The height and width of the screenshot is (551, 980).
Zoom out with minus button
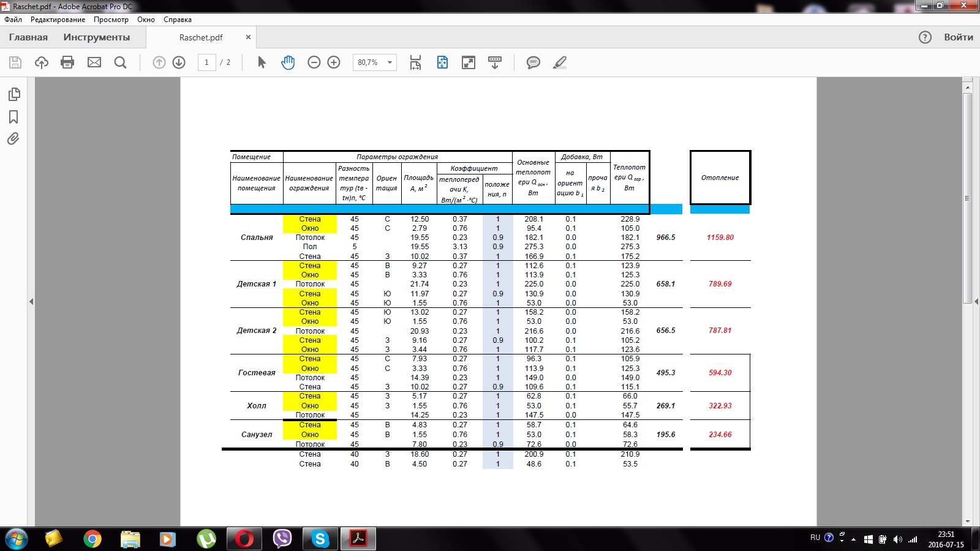pyautogui.click(x=314, y=62)
